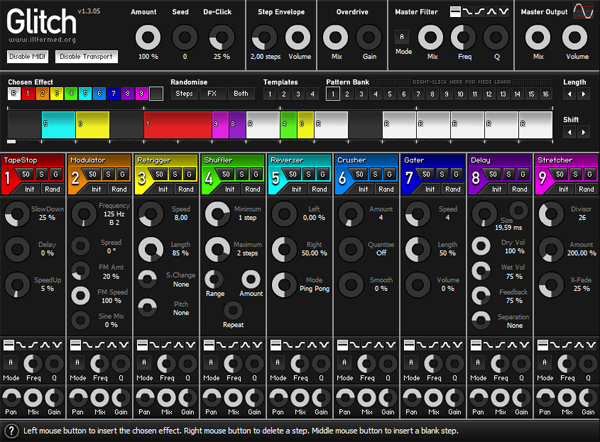600x442 pixels.
Task: Select the Master Filter notch shape icon
Action: click(x=504, y=12)
